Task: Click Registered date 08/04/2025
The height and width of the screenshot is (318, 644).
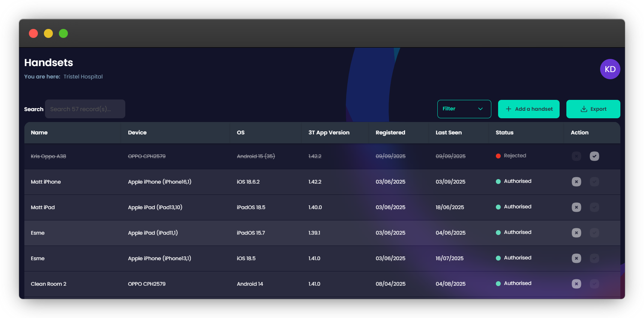Action: click(x=390, y=284)
